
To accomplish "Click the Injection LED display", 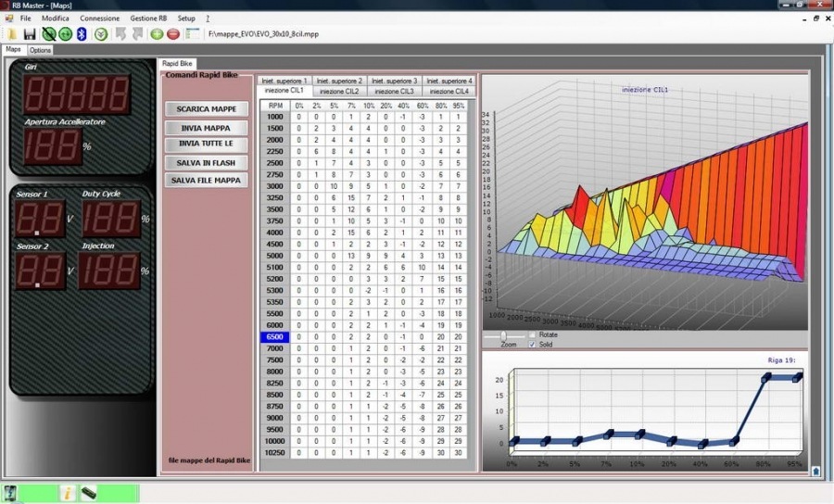I will (x=109, y=271).
